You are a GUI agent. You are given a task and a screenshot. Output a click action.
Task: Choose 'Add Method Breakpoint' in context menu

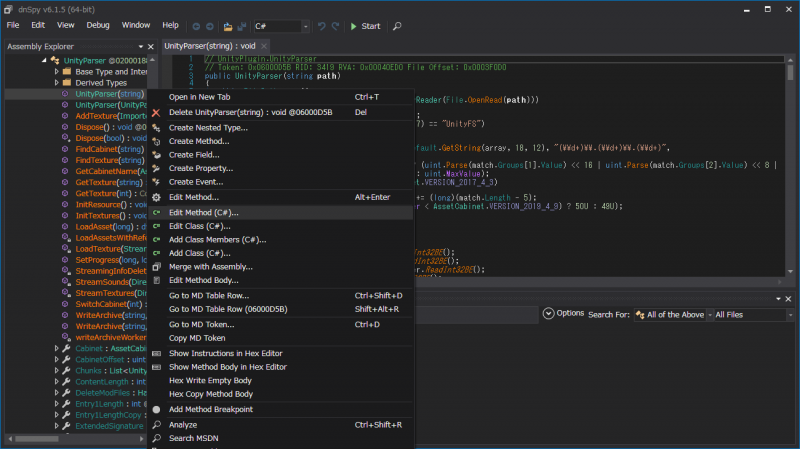pyautogui.click(x=210, y=409)
